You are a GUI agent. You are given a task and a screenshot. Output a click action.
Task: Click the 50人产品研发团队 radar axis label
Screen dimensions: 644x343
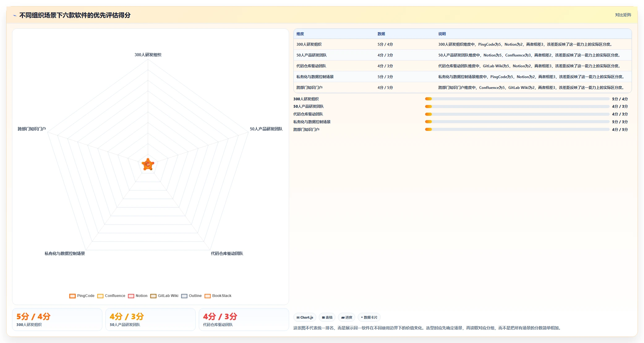pyautogui.click(x=266, y=129)
